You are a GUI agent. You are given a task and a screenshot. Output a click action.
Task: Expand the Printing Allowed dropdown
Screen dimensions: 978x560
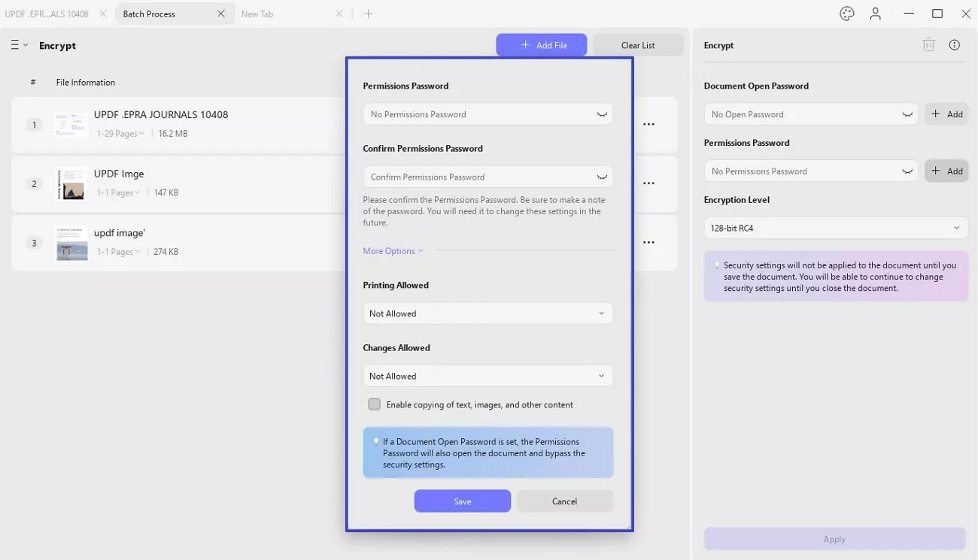487,313
